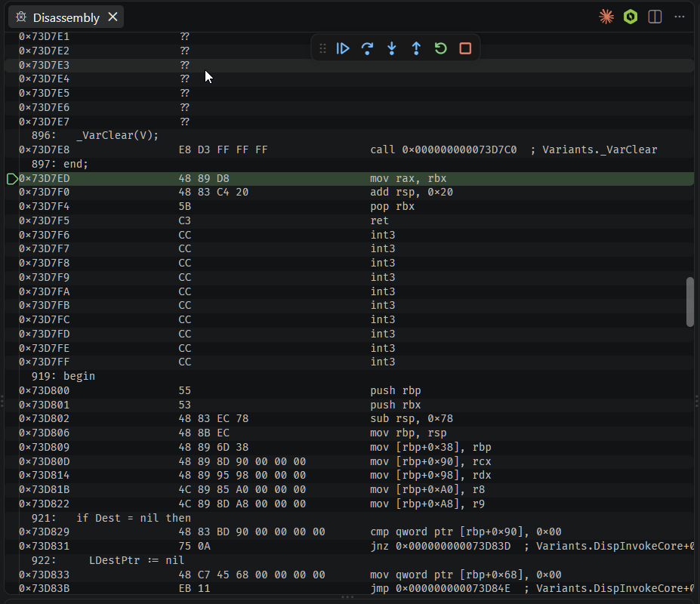Select the pop rbx instruction
This screenshot has height=604, width=700.
(x=392, y=207)
